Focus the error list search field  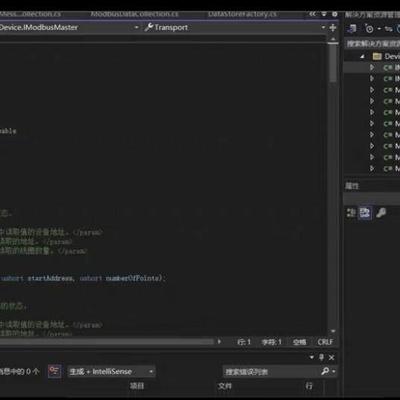(271, 371)
